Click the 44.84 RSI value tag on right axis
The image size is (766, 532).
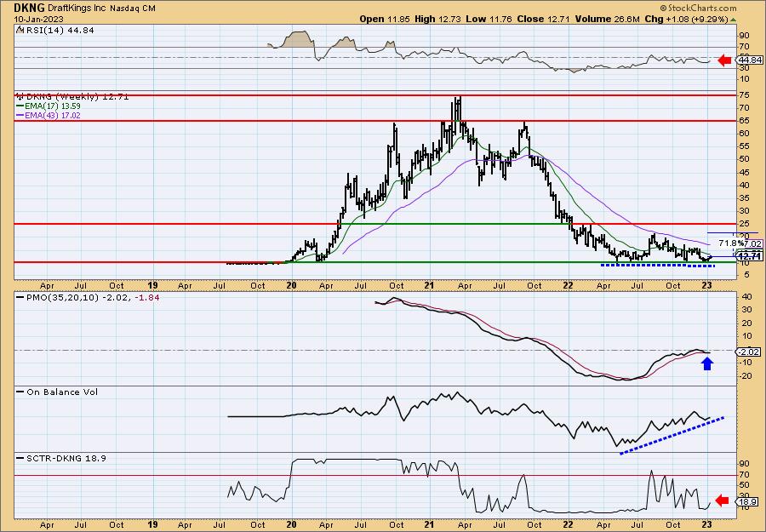(750, 60)
